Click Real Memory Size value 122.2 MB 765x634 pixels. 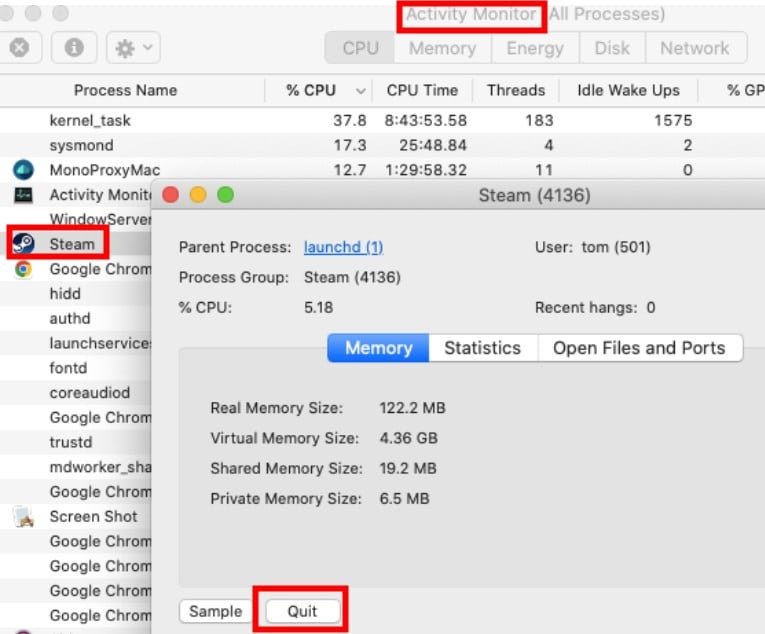[413, 408]
